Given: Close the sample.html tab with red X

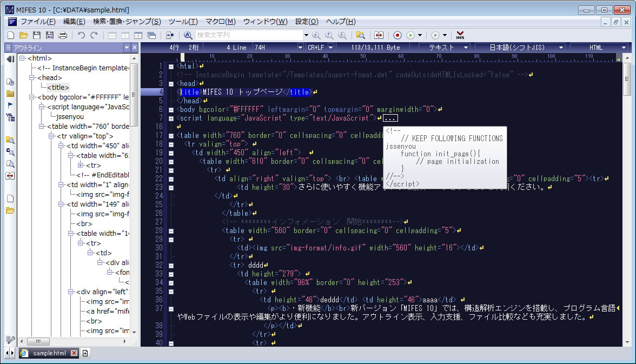Looking at the screenshot, I should click(74, 353).
